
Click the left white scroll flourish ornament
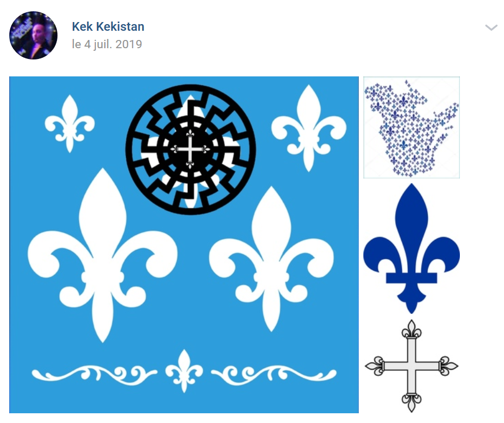94,375
